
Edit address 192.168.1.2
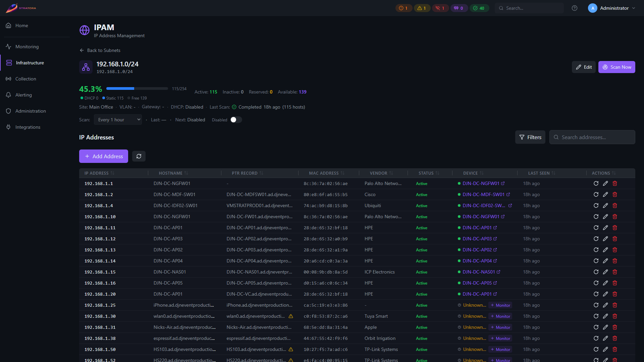(605, 194)
